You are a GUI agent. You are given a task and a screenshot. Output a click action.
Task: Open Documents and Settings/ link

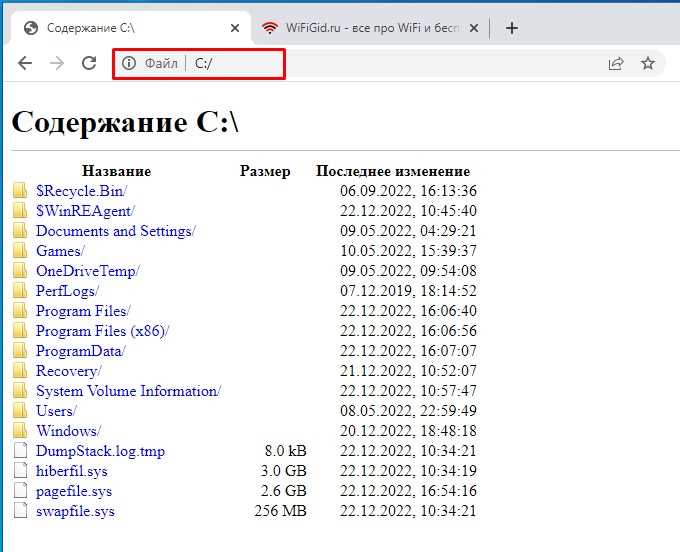(116, 231)
